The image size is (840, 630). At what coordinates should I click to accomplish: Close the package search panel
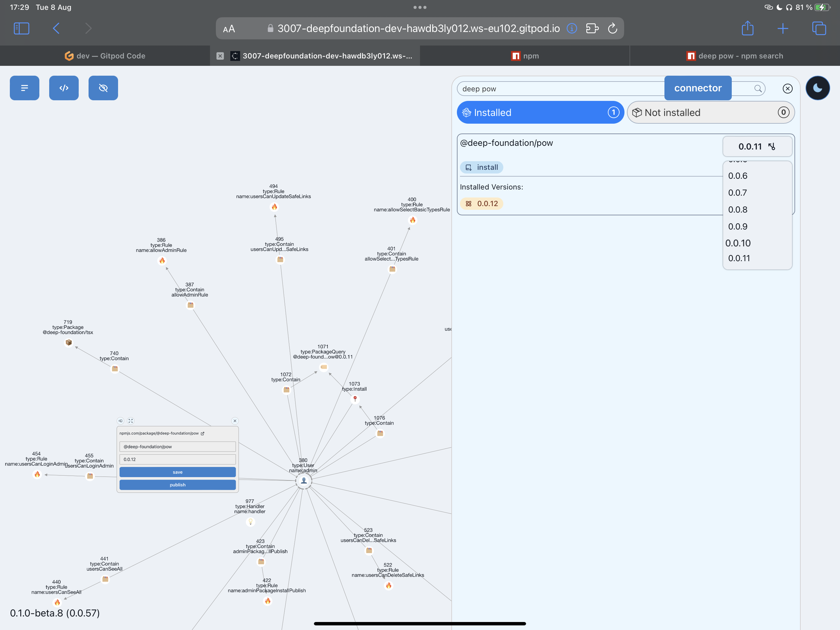click(x=787, y=89)
